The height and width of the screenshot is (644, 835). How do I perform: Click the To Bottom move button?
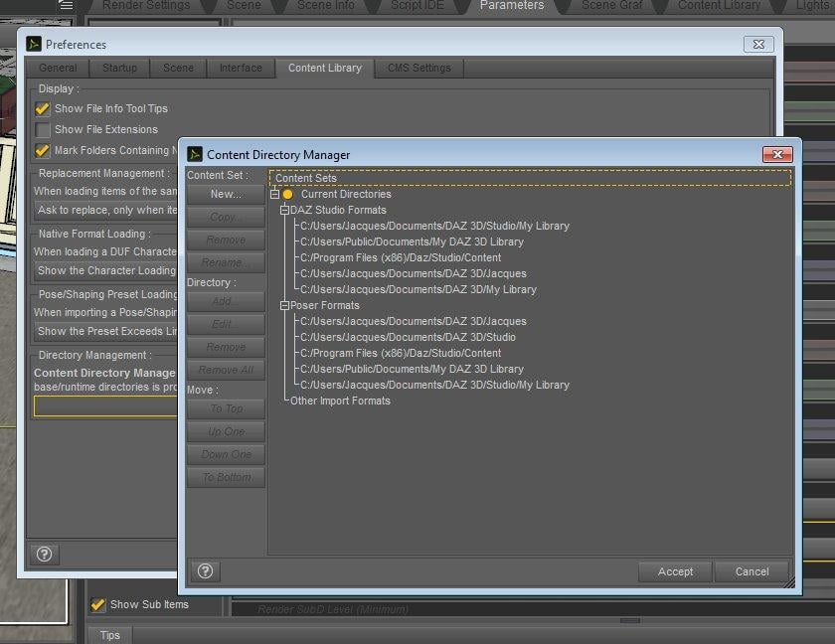click(226, 477)
